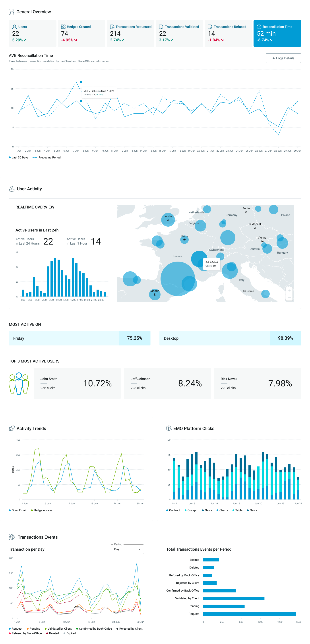This screenshot has width=310, height=644.
Task: Select the Reconciliation Time card
Action: (277, 33)
